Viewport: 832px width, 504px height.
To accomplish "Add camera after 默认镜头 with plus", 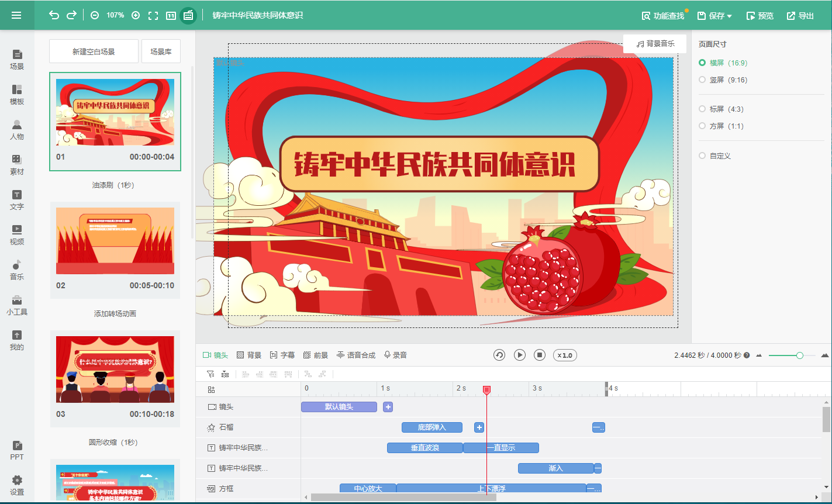I will [x=388, y=407].
